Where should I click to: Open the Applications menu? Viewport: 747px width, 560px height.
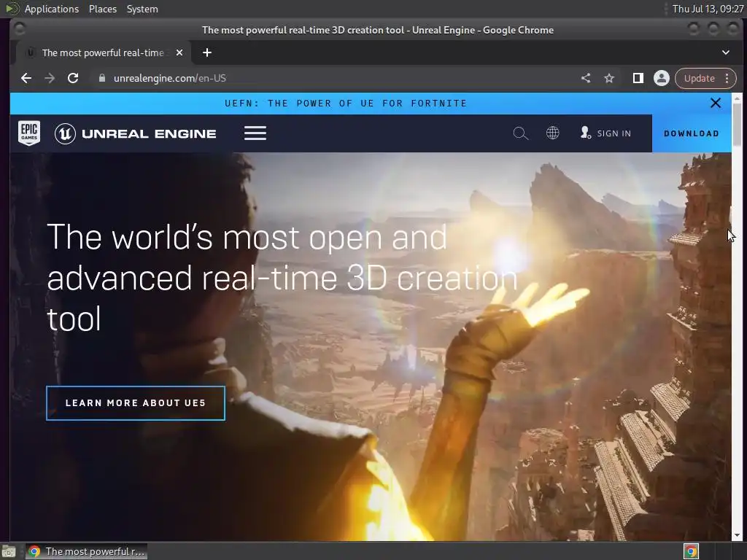coord(52,9)
